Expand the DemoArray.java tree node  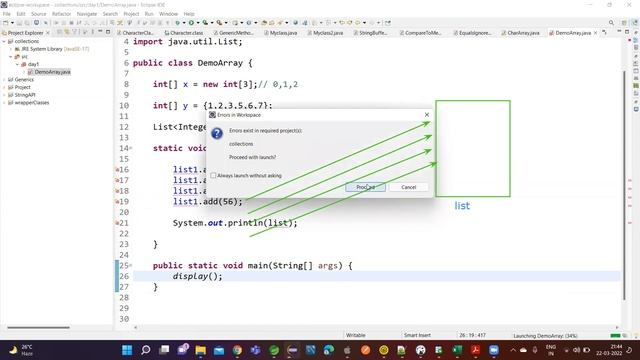click(24, 72)
